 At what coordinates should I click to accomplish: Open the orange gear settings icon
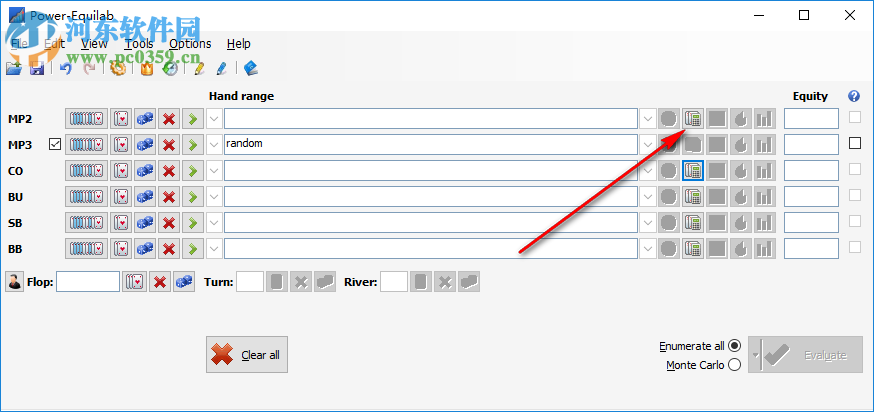click(x=118, y=69)
